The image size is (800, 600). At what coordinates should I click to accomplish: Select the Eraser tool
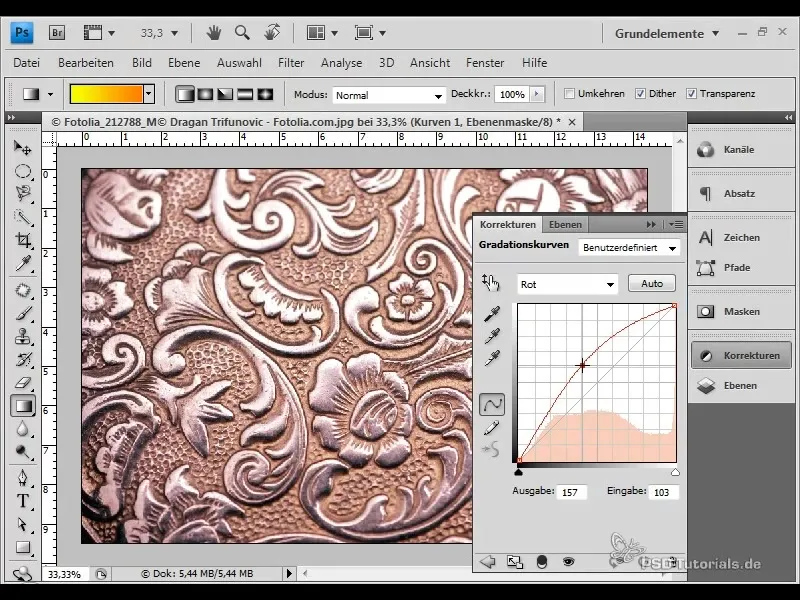pyautogui.click(x=22, y=383)
